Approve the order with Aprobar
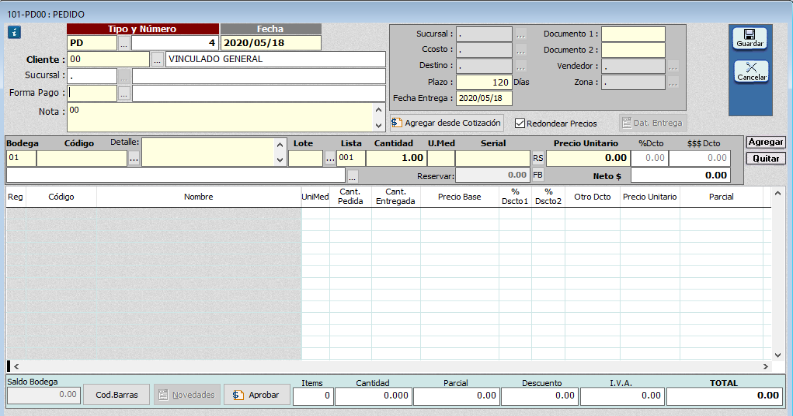The height and width of the screenshot is (416, 793). click(x=257, y=395)
